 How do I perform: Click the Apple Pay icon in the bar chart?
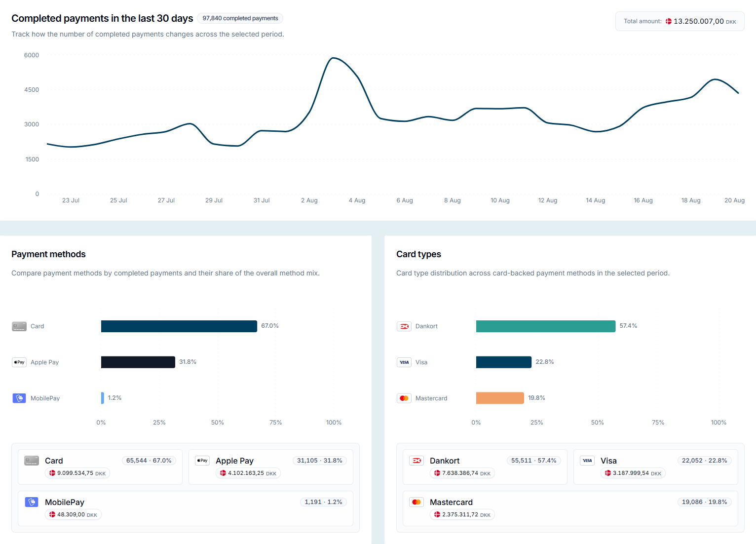19,362
